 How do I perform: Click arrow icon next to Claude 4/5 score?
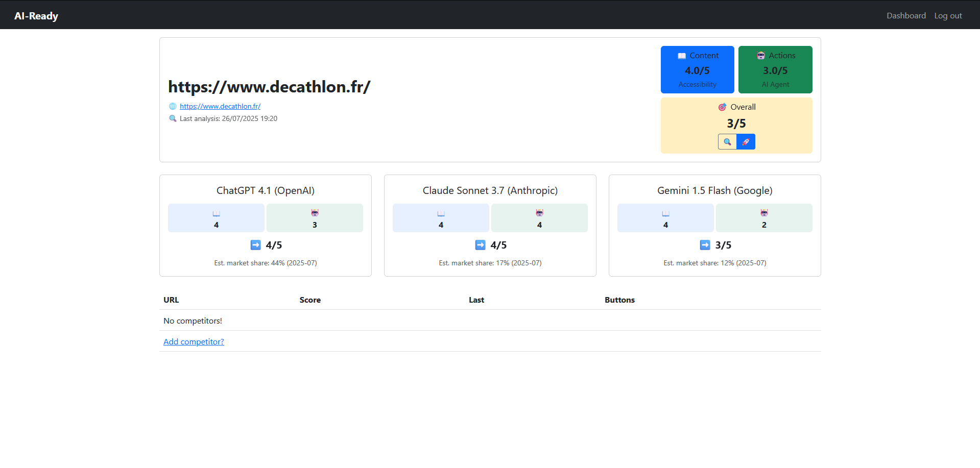click(x=481, y=245)
